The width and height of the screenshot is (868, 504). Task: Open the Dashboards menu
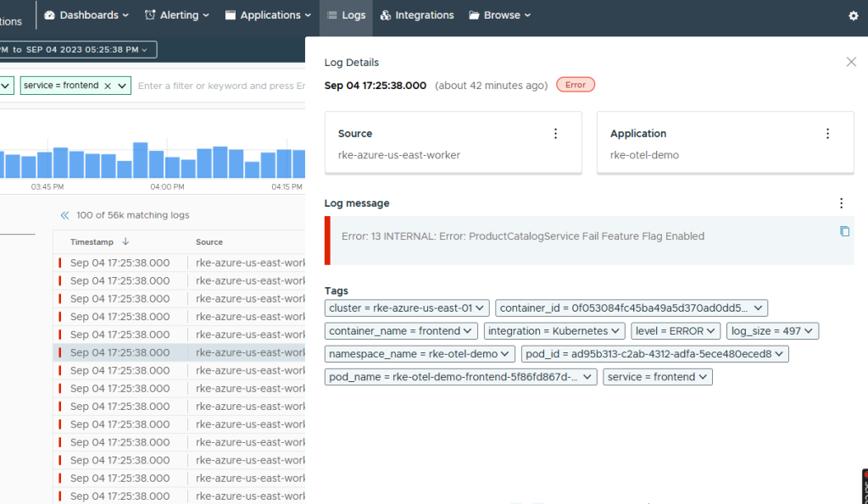coord(86,15)
